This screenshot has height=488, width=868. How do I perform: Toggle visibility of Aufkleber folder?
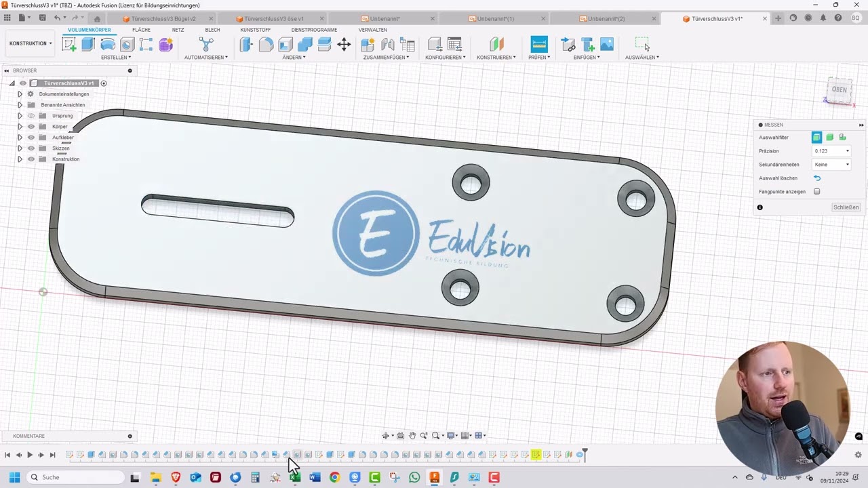(31, 138)
